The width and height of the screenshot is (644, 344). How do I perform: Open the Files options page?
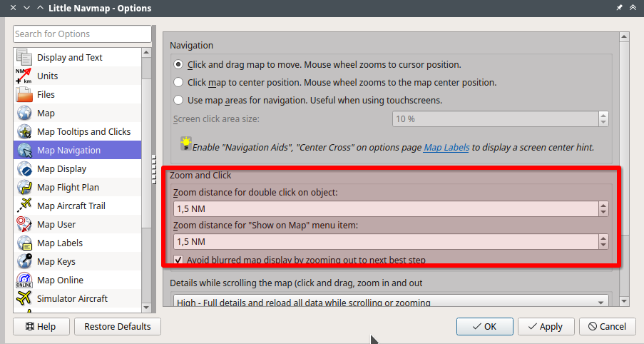pyautogui.click(x=77, y=94)
